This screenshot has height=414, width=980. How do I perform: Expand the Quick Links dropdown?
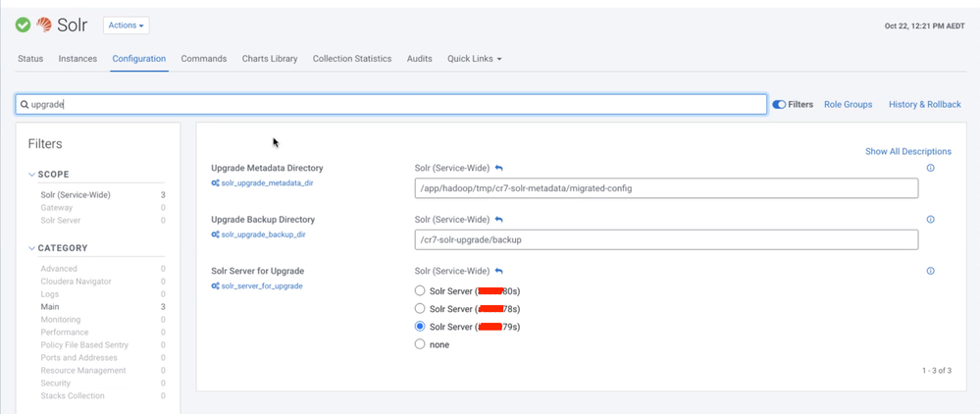474,59
